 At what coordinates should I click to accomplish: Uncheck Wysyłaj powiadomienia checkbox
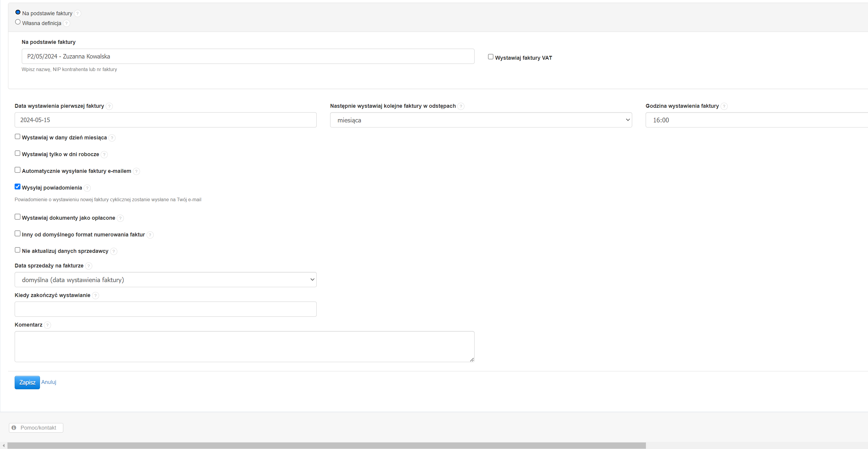click(18, 186)
